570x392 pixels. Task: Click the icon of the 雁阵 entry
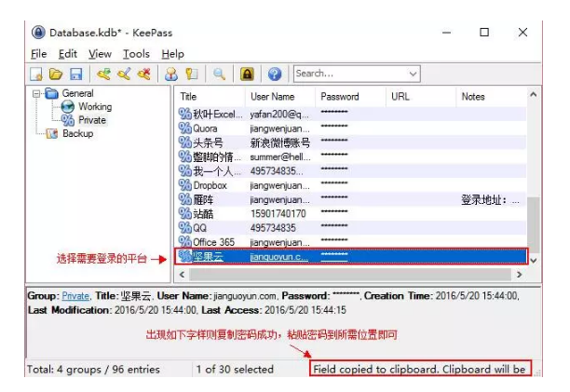point(184,199)
